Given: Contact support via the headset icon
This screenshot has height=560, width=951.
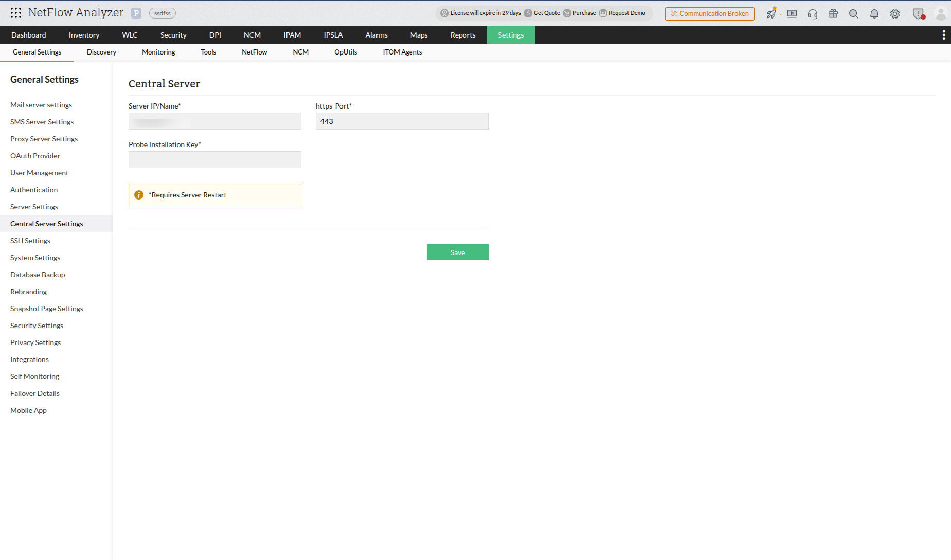Looking at the screenshot, I should pos(812,13).
